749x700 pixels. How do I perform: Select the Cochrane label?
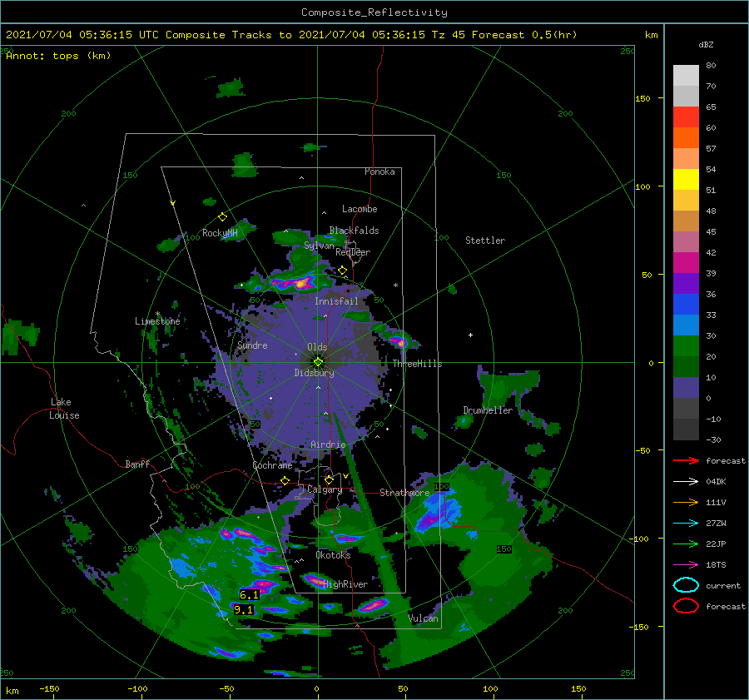click(272, 465)
